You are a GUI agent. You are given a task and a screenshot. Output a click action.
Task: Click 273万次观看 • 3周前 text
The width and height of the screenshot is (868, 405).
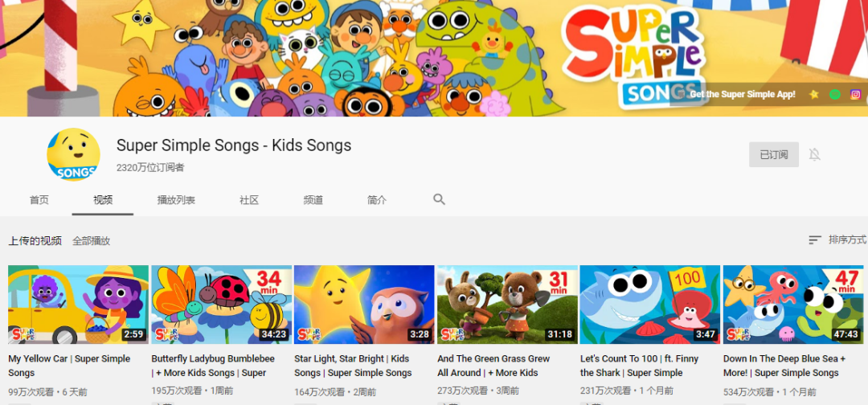click(478, 391)
